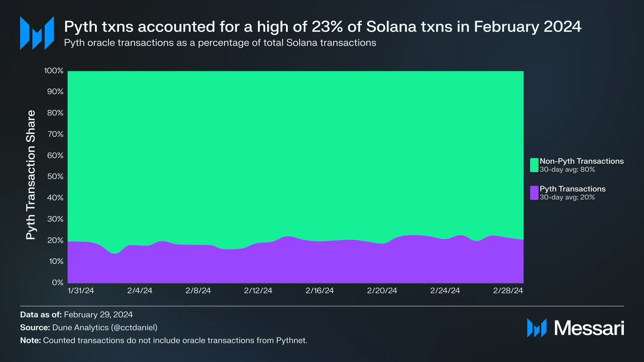644x362 pixels.
Task: Click the 2/12/24 x-axis date label
Action: 258,291
